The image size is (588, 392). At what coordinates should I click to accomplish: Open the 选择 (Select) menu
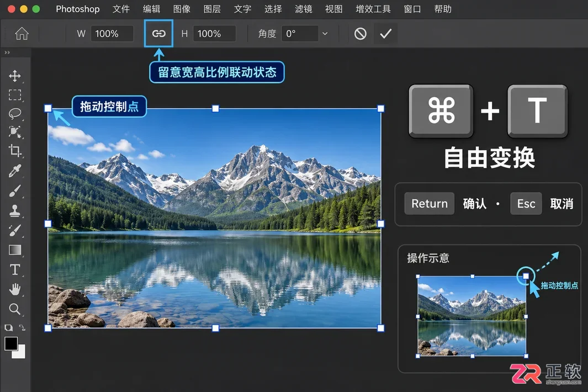pyautogui.click(x=273, y=9)
